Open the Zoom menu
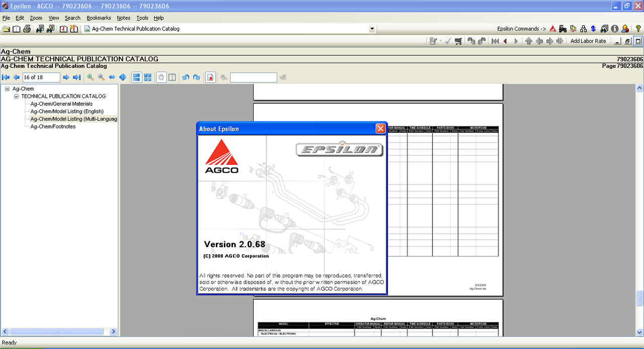 click(x=36, y=18)
